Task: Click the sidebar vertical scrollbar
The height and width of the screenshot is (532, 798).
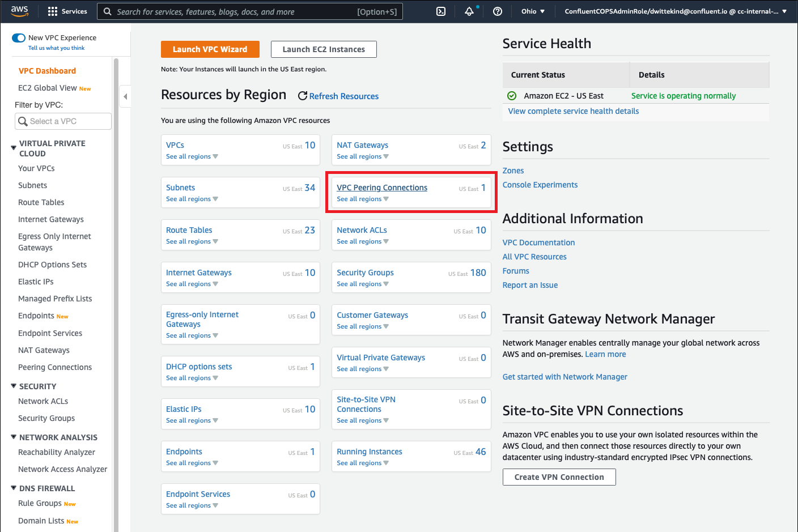Action: tap(116, 295)
